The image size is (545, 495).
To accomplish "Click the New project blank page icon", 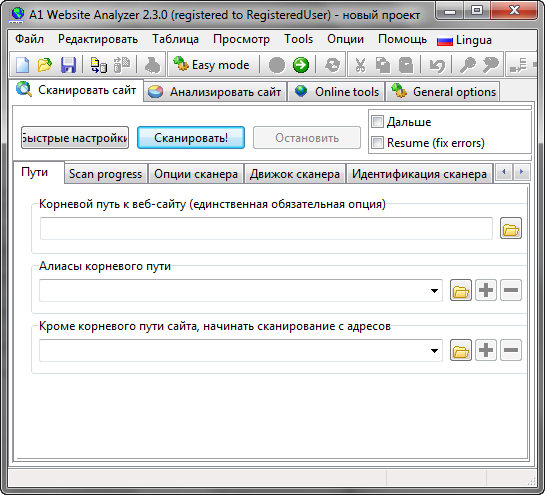I will [x=23, y=65].
